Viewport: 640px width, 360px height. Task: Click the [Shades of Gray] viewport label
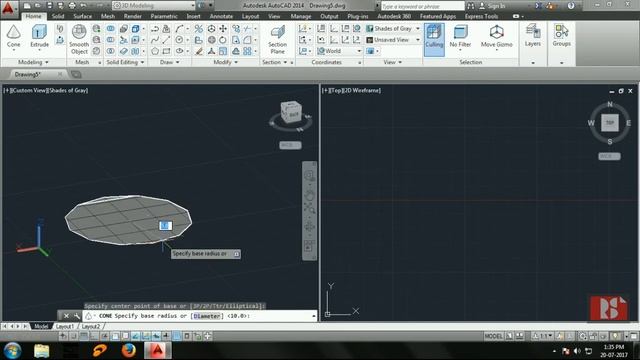point(68,90)
